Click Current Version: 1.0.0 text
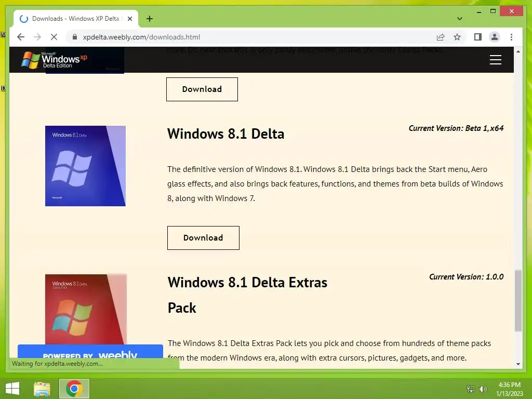The width and height of the screenshot is (532, 399). 466,277
